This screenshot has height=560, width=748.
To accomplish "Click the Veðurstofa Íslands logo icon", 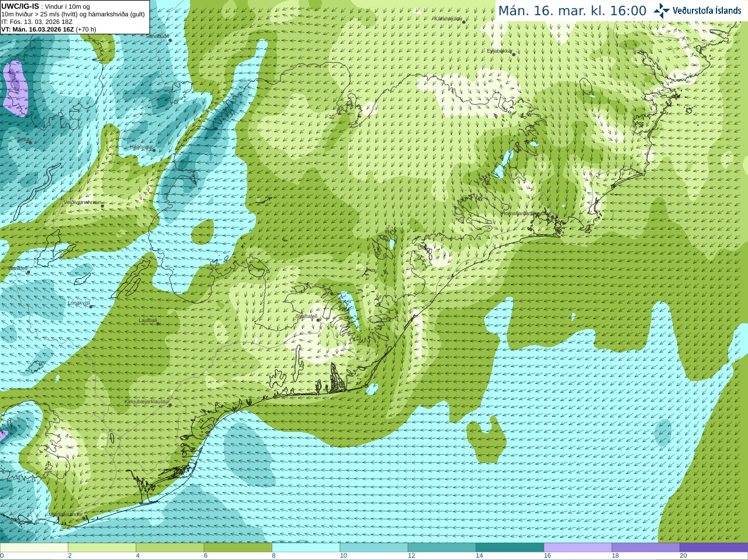I will pyautogui.click(x=661, y=11).
